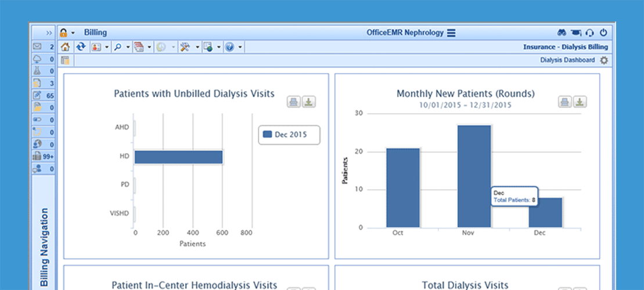Click Patient In-Center Hemodialysis Visits title
644x290 pixels.
tap(195, 285)
